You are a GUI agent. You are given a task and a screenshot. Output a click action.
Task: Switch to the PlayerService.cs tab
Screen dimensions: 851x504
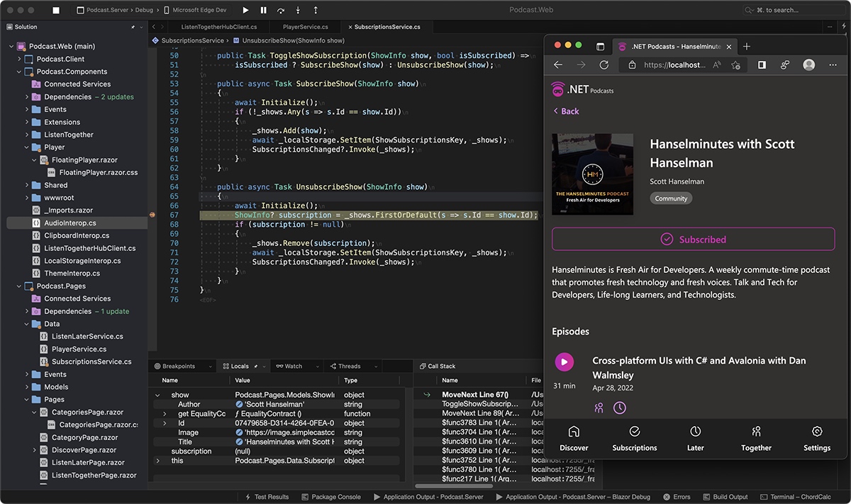tap(305, 27)
